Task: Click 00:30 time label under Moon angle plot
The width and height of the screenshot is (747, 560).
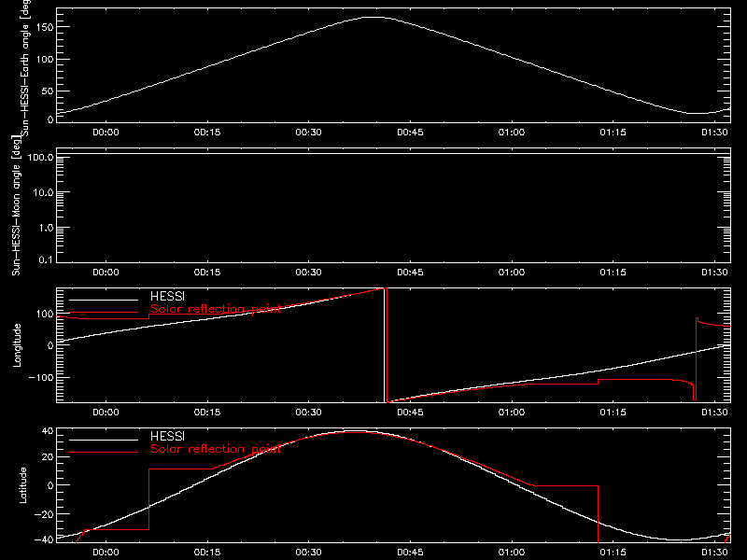Action: tap(309, 273)
